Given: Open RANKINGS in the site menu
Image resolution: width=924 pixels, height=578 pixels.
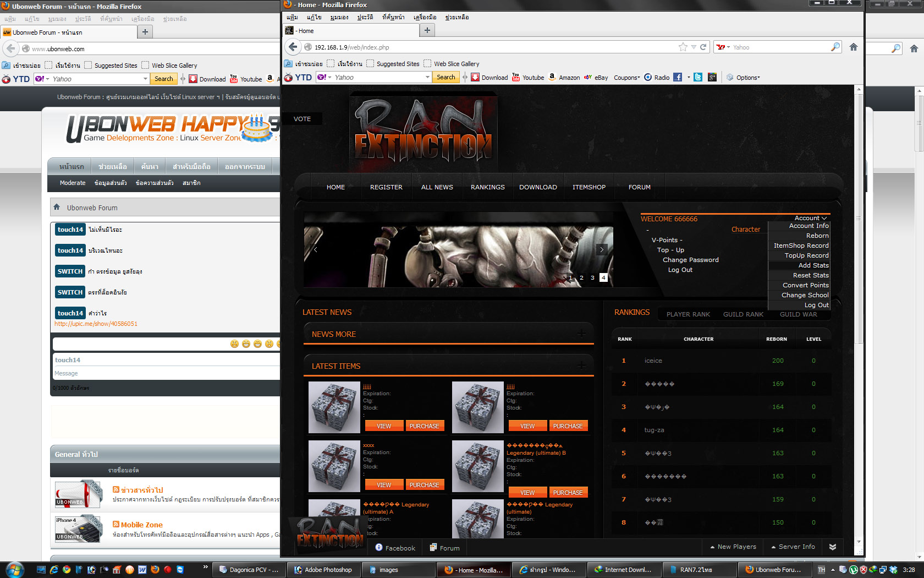Looking at the screenshot, I should (x=487, y=187).
